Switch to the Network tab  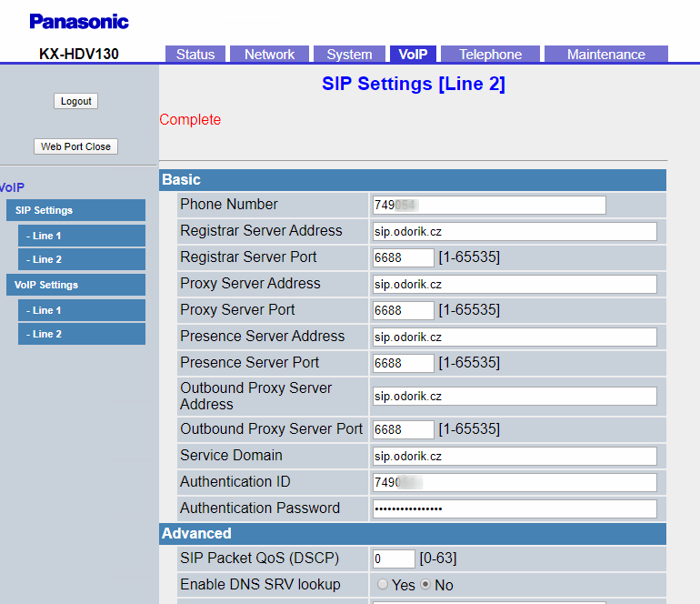[x=270, y=55]
